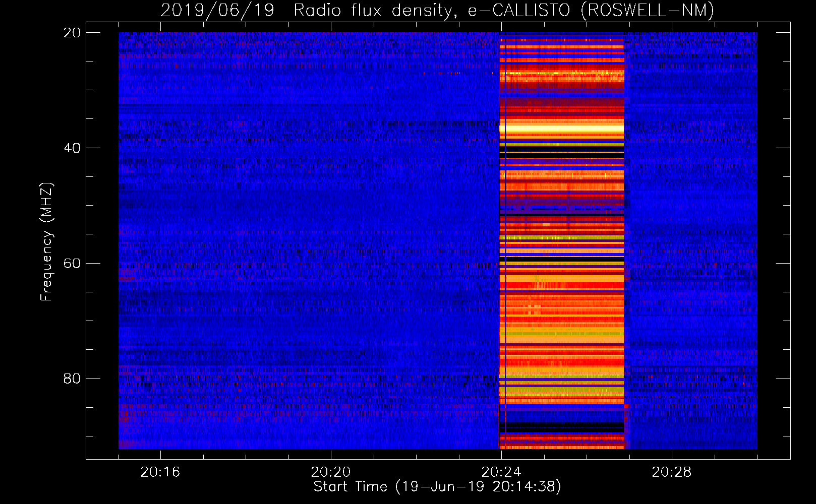Click the bright white emission band near 37 MHz
The width and height of the screenshot is (816, 504).
(x=561, y=129)
